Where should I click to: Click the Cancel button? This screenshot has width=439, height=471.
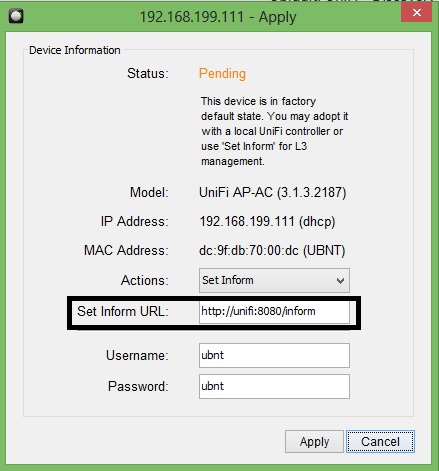pos(380,441)
